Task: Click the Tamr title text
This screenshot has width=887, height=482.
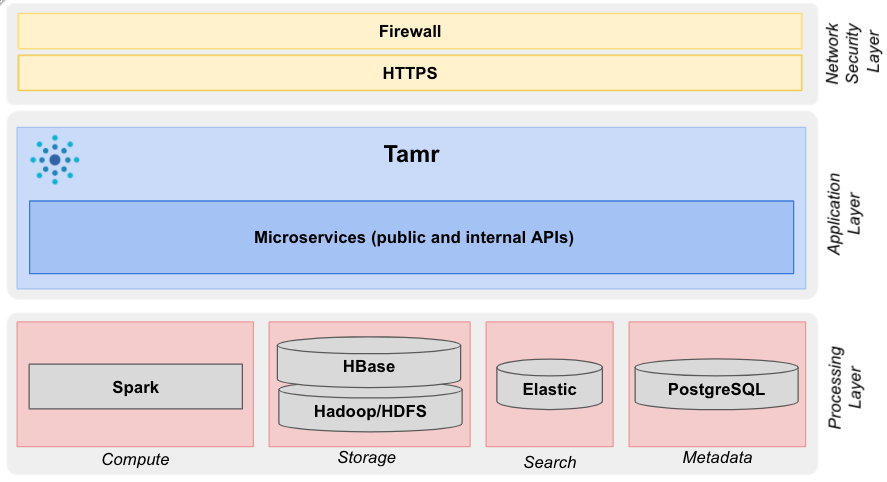Action: [x=411, y=154]
